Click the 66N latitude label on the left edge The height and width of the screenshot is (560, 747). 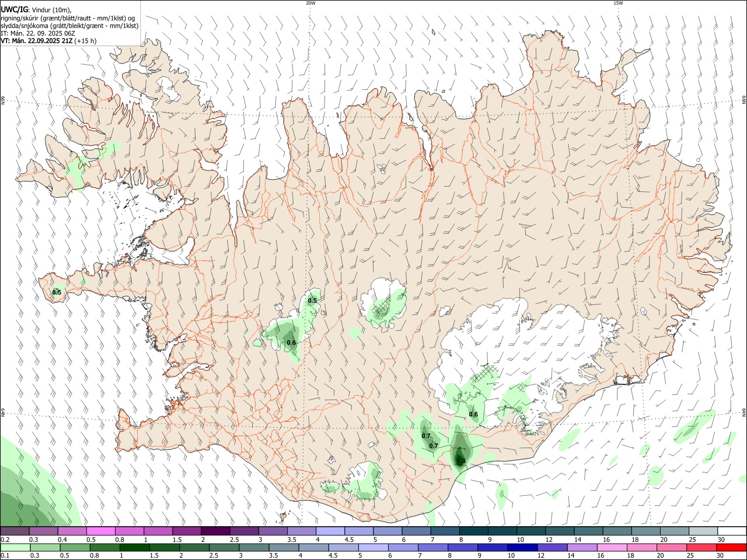pyautogui.click(x=3, y=101)
